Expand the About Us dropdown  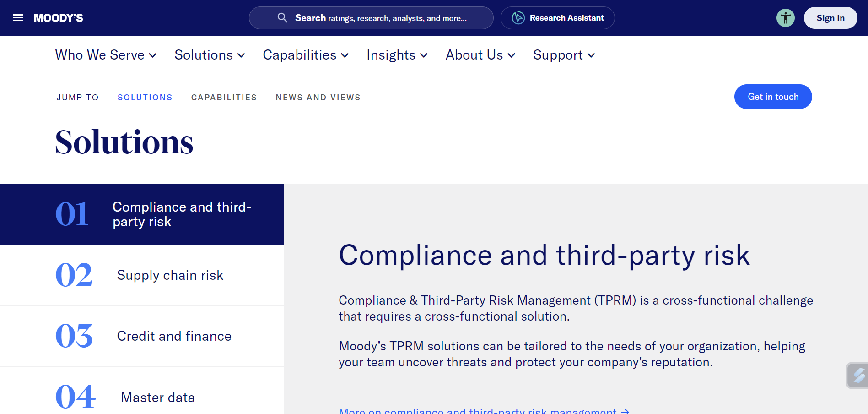pyautogui.click(x=480, y=55)
